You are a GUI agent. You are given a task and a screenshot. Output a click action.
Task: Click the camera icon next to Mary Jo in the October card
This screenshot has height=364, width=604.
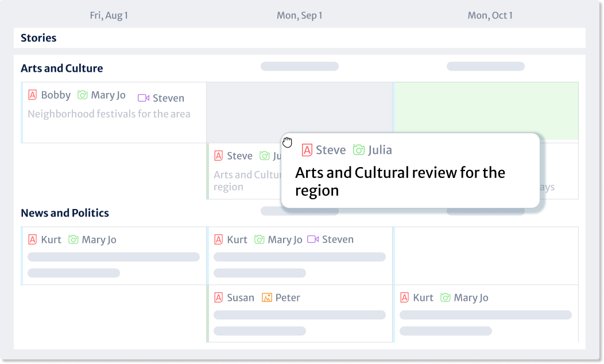point(445,297)
